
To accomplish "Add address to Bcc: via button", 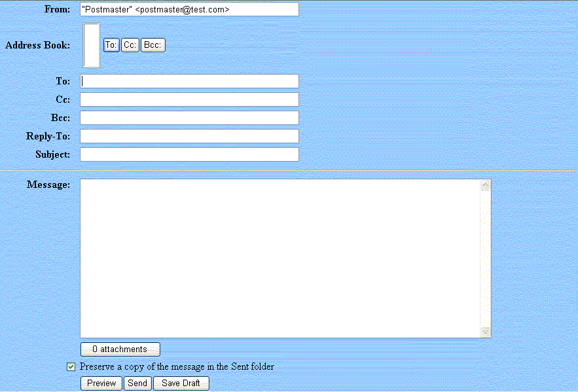I will (153, 45).
